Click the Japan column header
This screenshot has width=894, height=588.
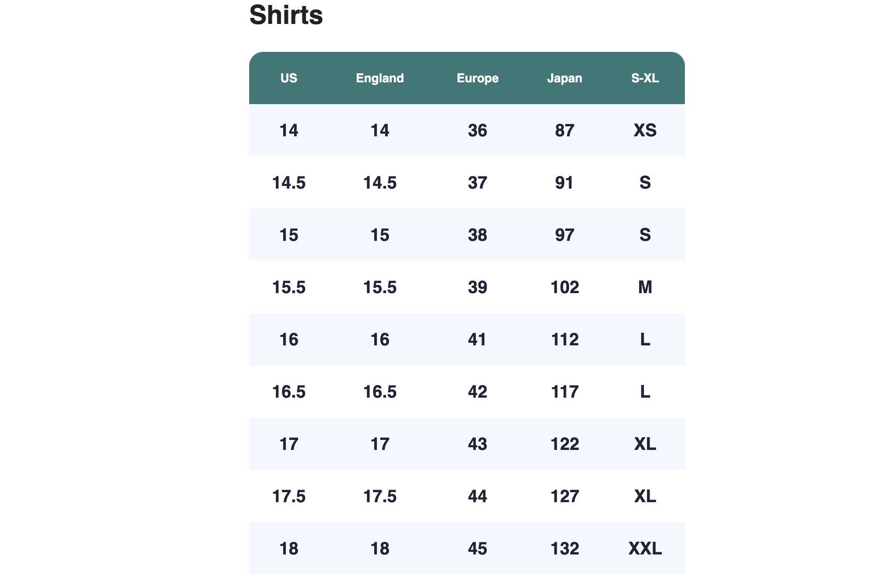coord(565,78)
